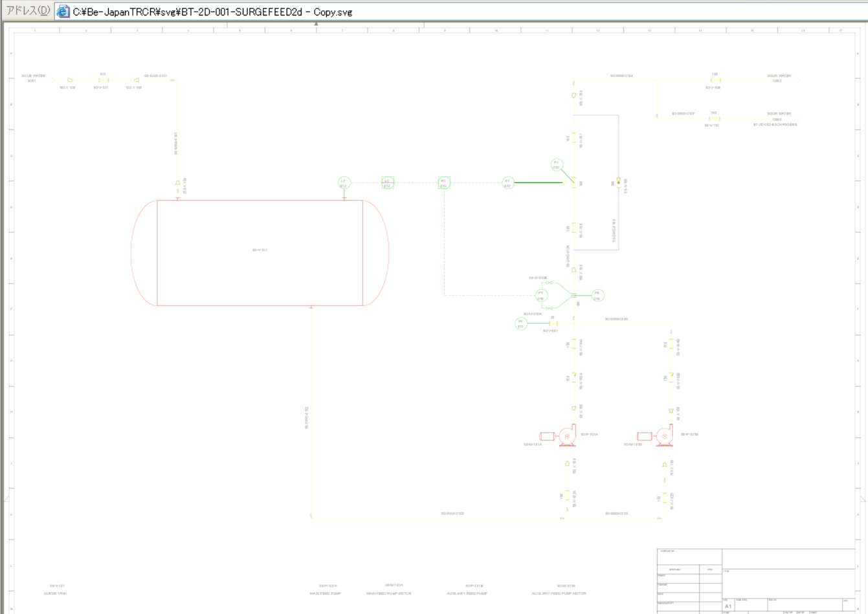
Task: Click the check valve on the blue bypass line
Action: 618,181
